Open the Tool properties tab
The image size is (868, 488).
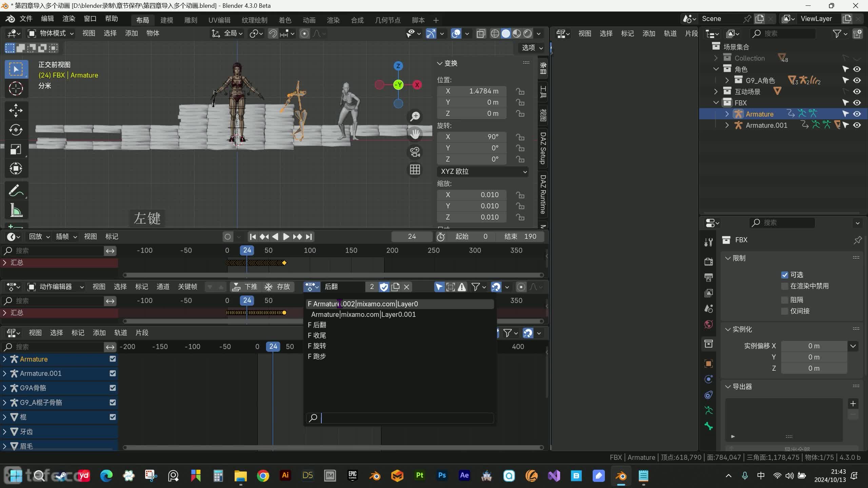pyautogui.click(x=709, y=242)
